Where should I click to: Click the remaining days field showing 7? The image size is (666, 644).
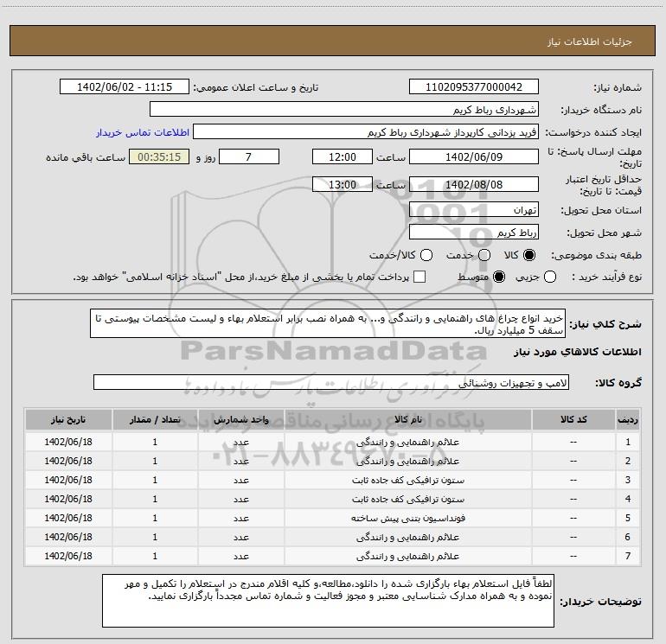[x=249, y=156]
